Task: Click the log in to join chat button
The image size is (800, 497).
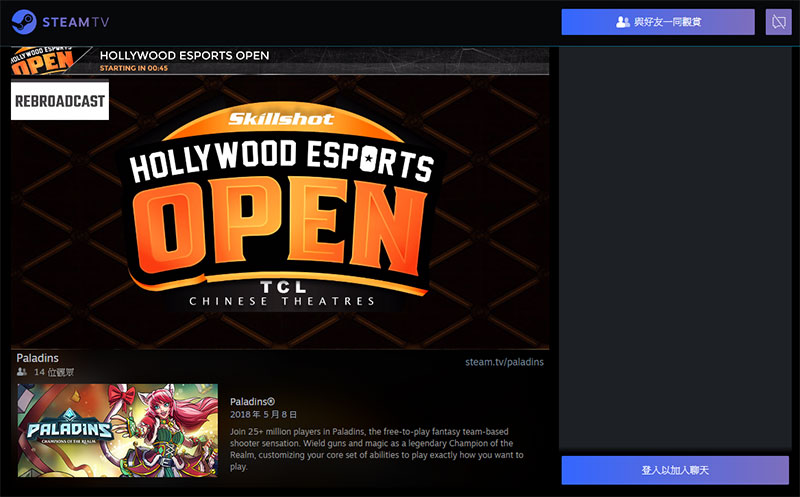Action: click(675, 470)
